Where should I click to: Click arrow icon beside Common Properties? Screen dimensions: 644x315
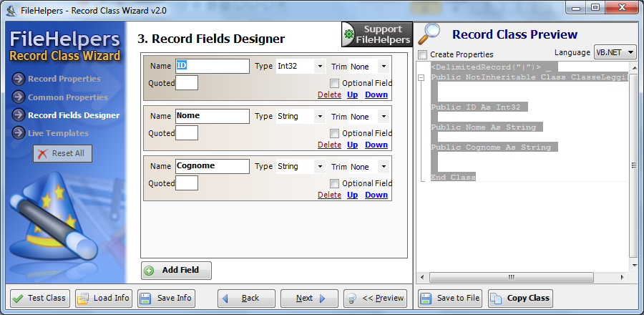click(19, 97)
